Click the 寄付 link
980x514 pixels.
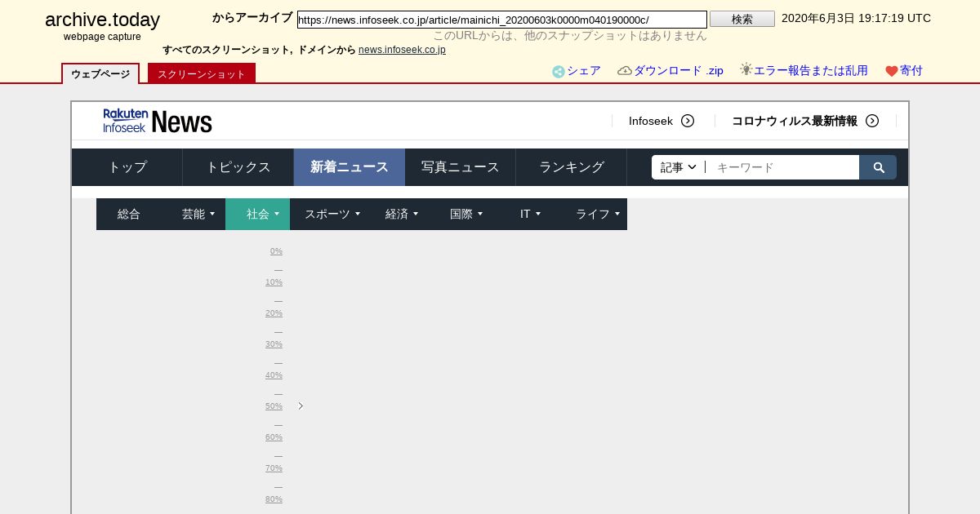coord(911,71)
